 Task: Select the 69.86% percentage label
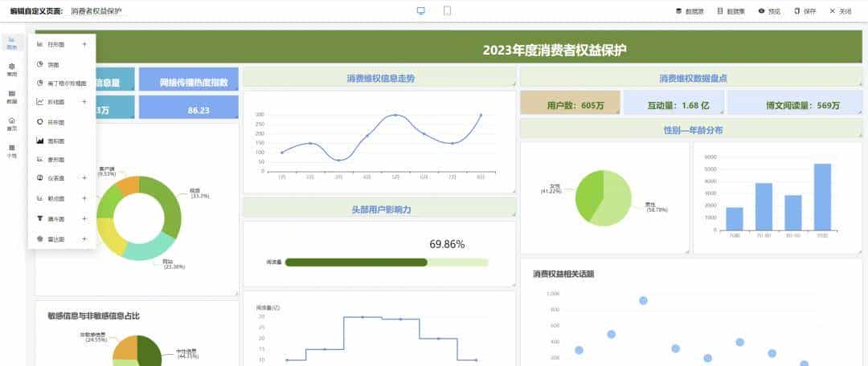(x=447, y=244)
